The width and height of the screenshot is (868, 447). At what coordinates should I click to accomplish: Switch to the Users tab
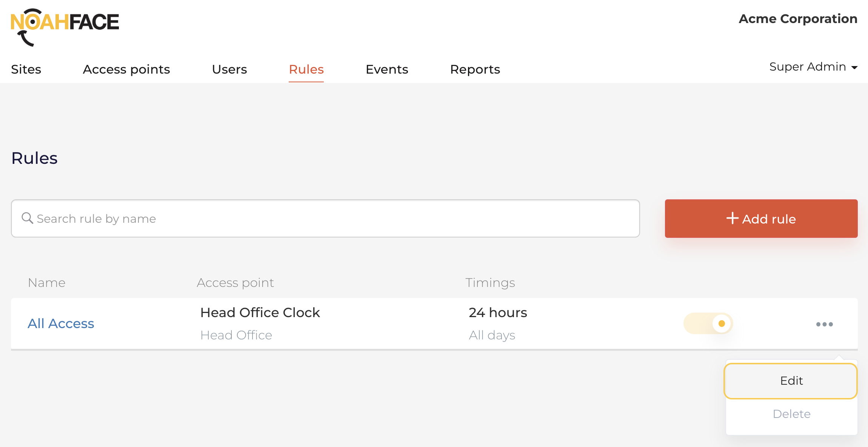click(229, 69)
